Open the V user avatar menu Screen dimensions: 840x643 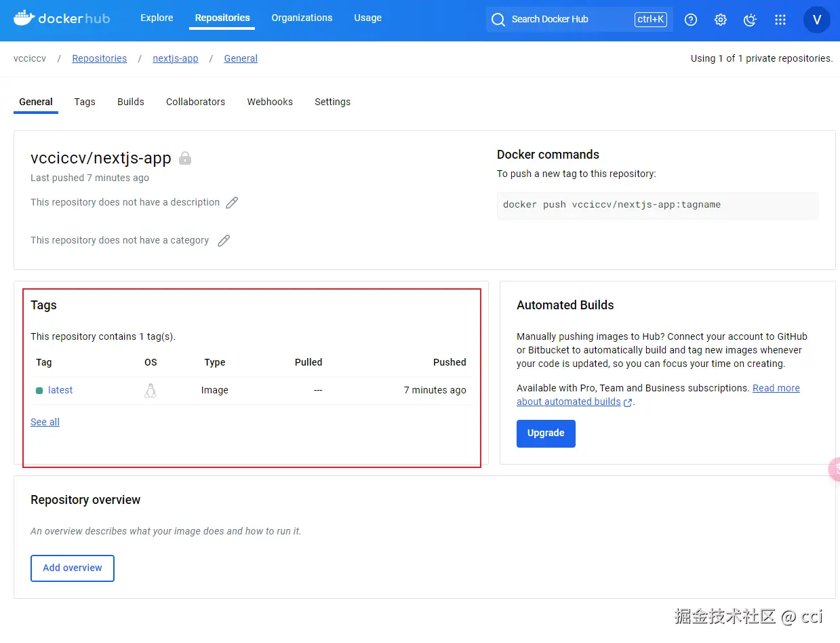tap(817, 20)
